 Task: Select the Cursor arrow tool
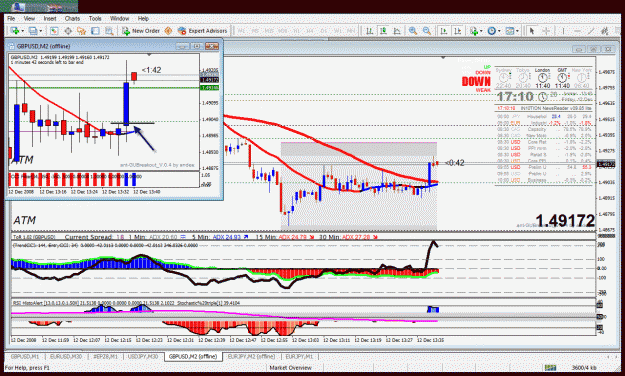(x=531, y=31)
